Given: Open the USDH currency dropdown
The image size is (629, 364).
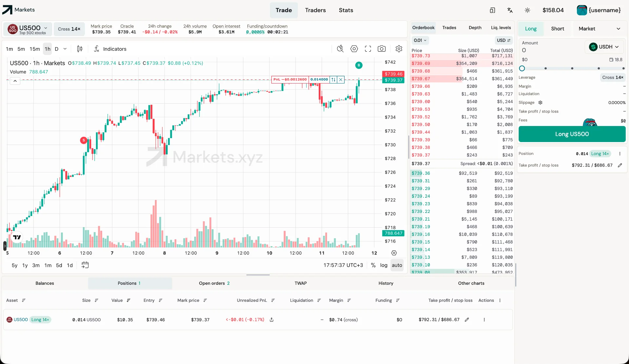Looking at the screenshot, I should [604, 47].
